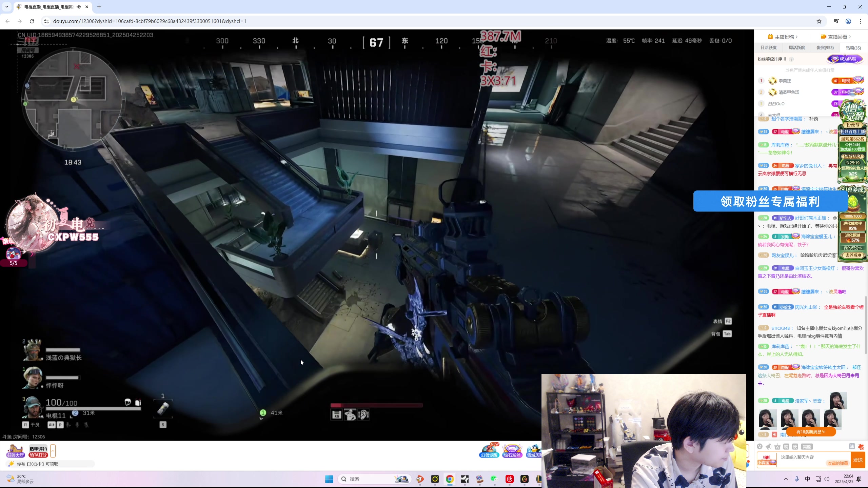The image size is (868, 488).
Task: Mute the tab via the speaker icon
Action: point(79,7)
